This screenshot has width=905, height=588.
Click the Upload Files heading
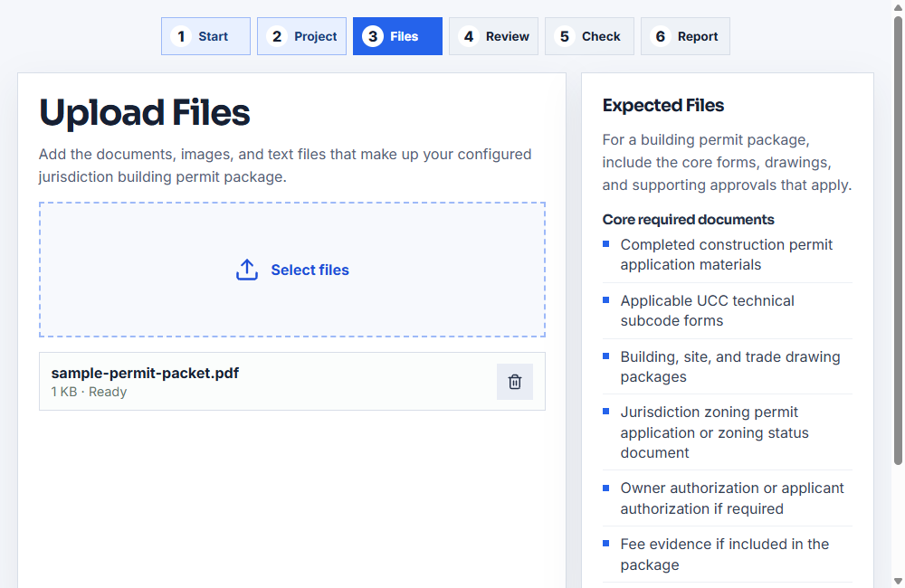click(x=144, y=112)
